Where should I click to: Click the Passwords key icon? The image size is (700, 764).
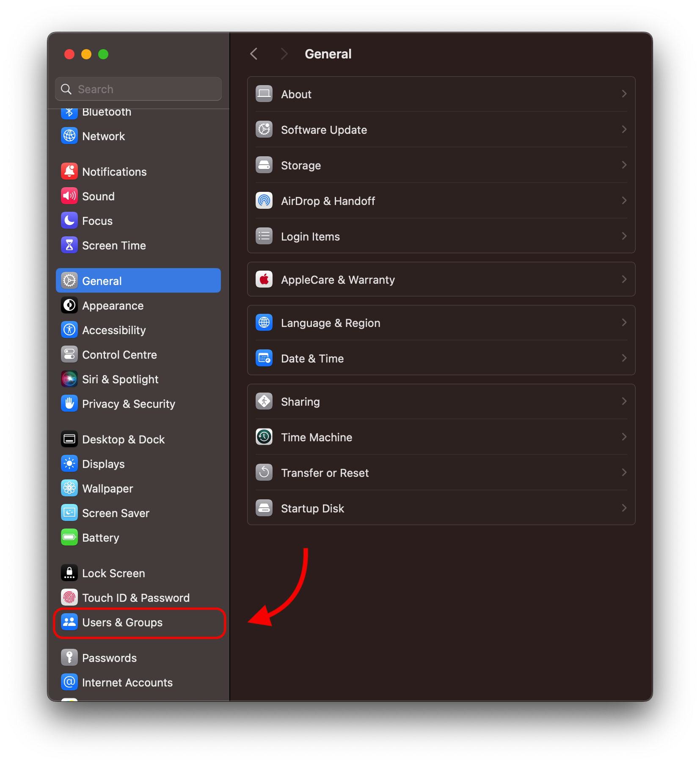coord(69,658)
